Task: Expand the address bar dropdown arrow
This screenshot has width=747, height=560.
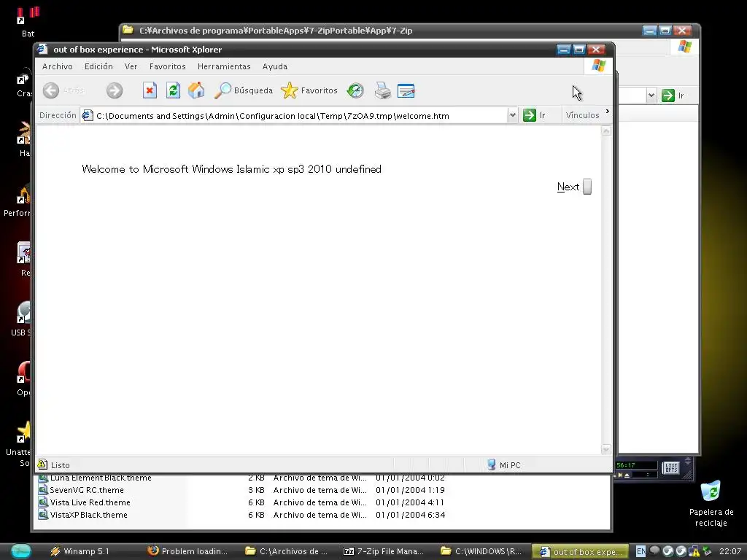Action: point(513,115)
